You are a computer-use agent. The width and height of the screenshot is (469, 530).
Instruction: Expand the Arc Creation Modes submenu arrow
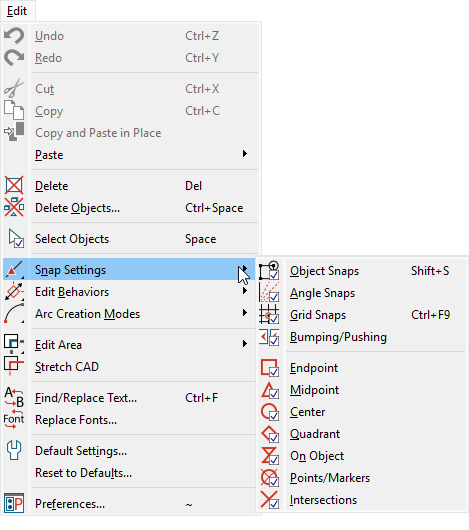[245, 313]
